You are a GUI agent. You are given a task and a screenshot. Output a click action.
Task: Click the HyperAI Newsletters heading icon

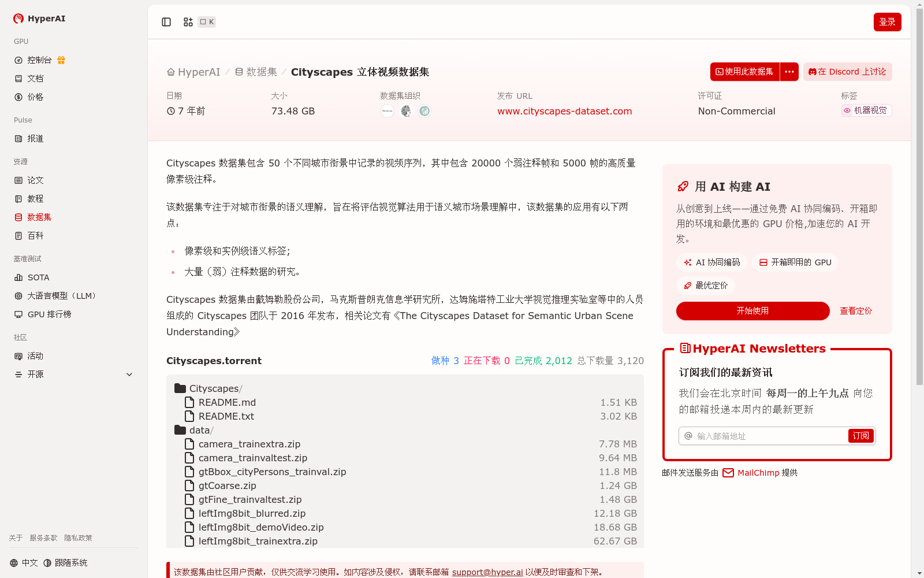pyautogui.click(x=685, y=348)
